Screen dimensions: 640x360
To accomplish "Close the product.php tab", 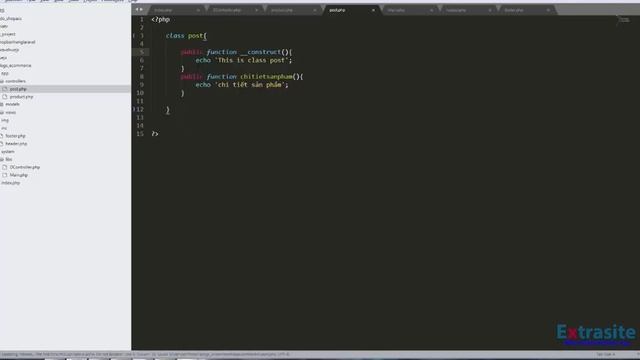I will pos(315,10).
